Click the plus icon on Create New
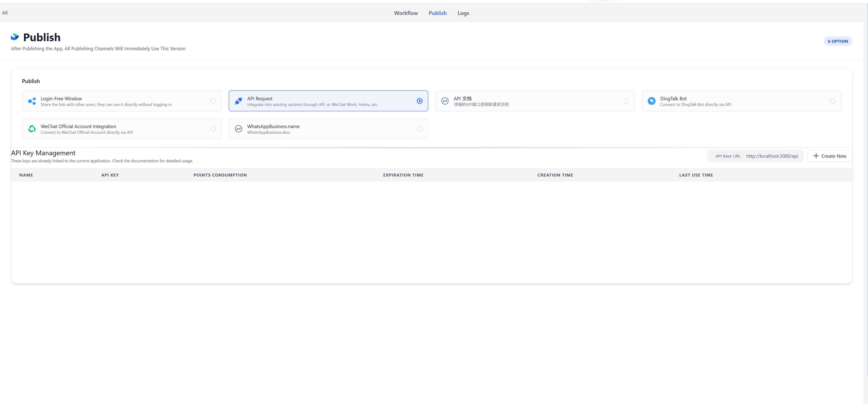Viewport: 868px width, 404px height. 816,156
